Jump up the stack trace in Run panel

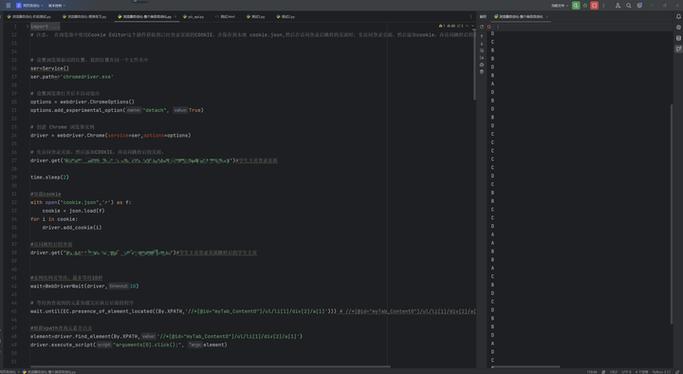482,36
